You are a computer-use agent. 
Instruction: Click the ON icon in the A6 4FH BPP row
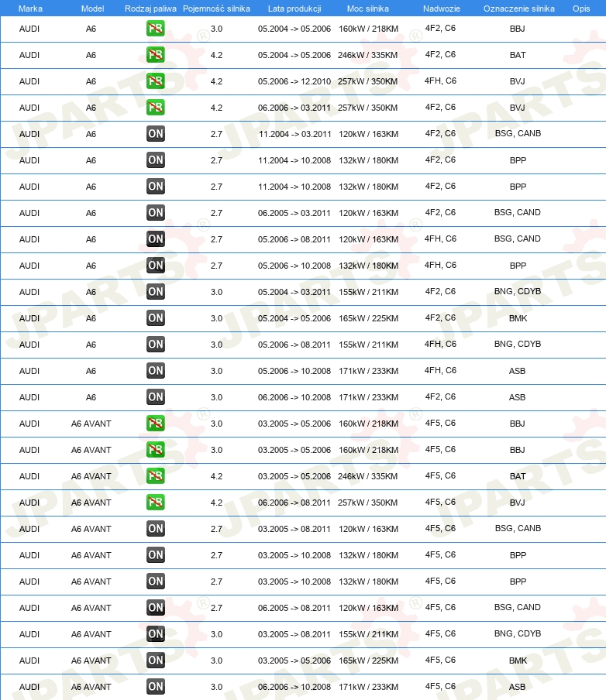click(156, 266)
